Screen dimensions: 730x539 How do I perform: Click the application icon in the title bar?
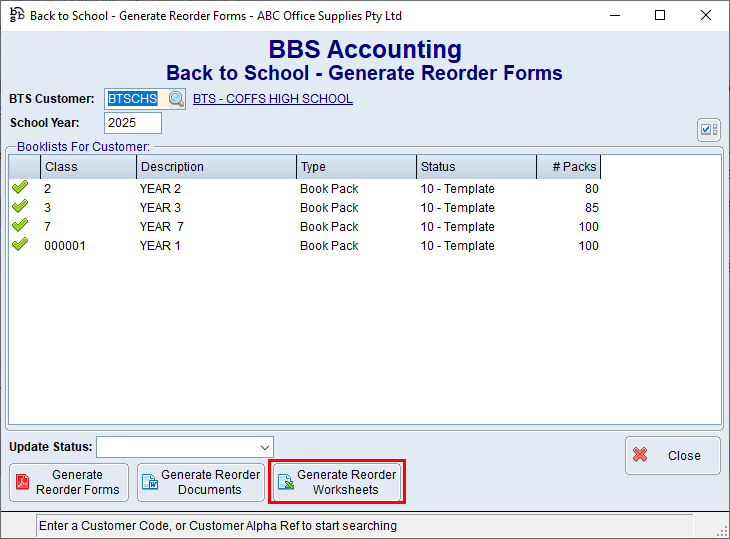click(16, 15)
